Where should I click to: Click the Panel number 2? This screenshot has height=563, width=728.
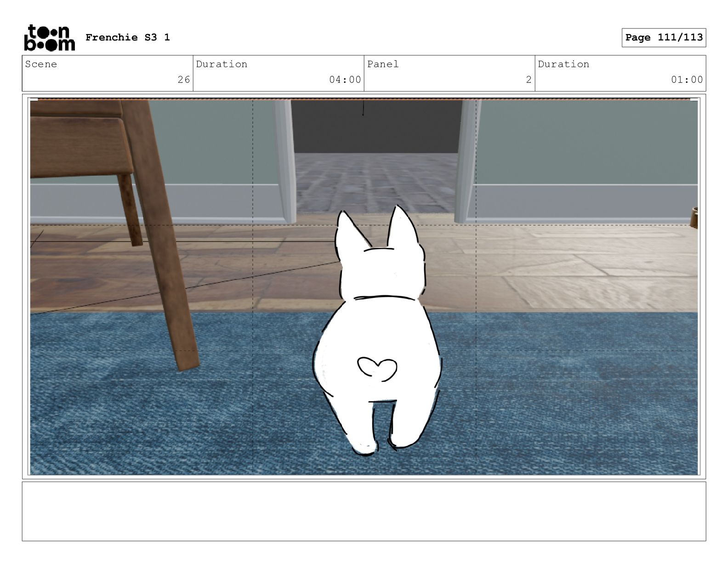click(529, 80)
